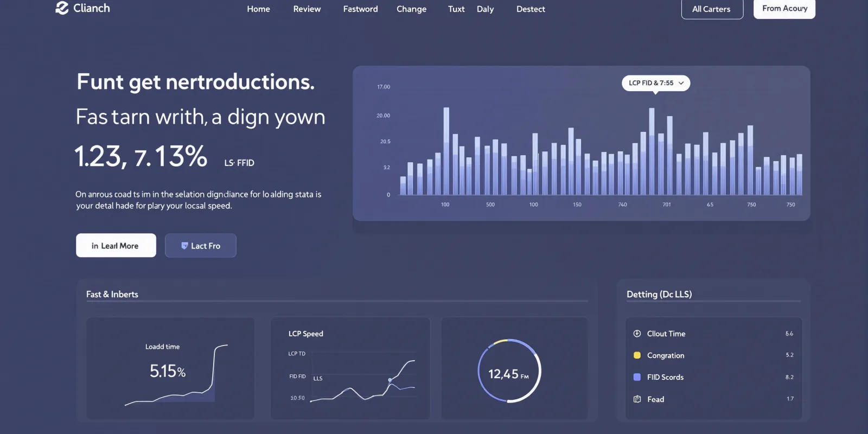Click the All Carters button
This screenshot has height=434, width=868.
pyautogui.click(x=712, y=9)
